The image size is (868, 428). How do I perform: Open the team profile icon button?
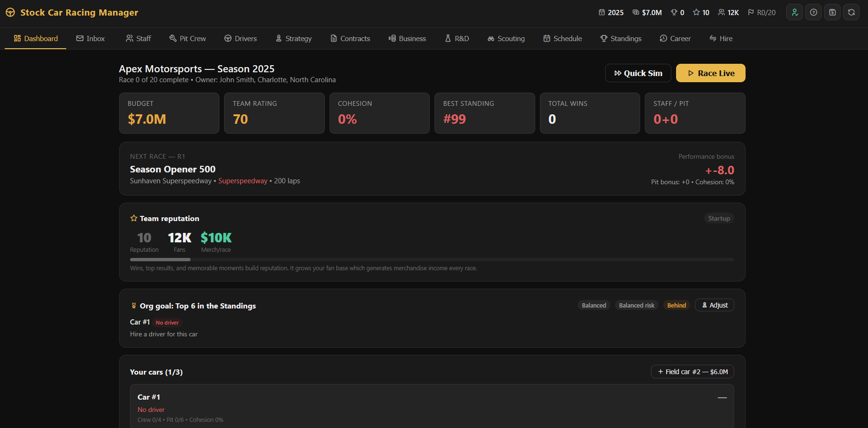coord(794,12)
